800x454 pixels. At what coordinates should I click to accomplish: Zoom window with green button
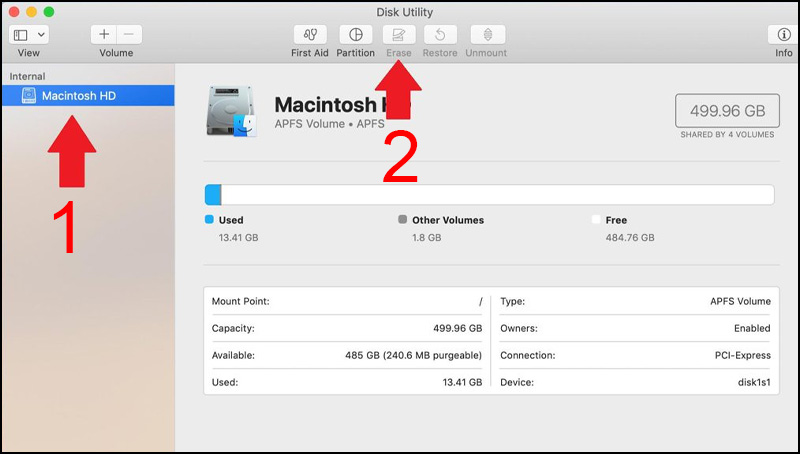[48, 12]
